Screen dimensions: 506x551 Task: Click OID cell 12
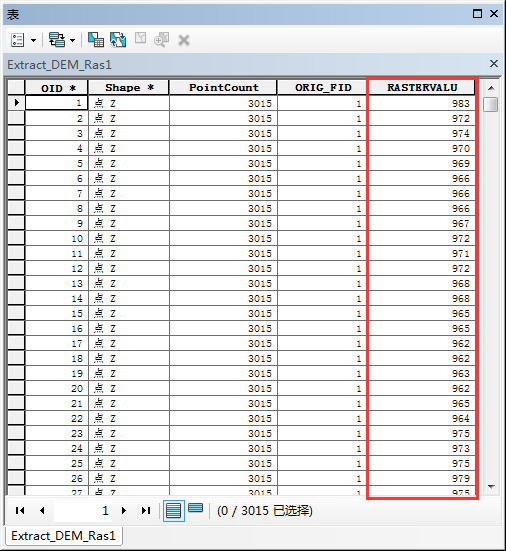pos(56,268)
